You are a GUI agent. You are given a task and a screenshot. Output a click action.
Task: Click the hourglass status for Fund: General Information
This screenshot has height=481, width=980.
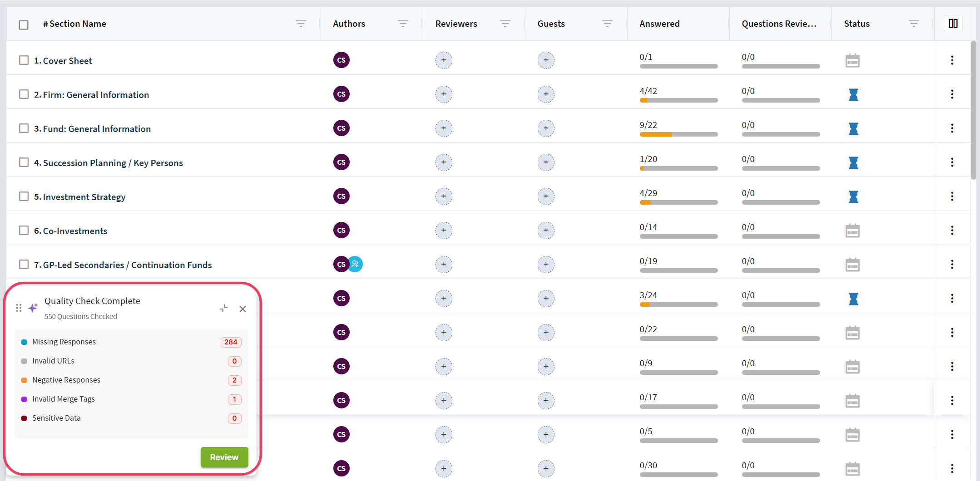pos(853,128)
